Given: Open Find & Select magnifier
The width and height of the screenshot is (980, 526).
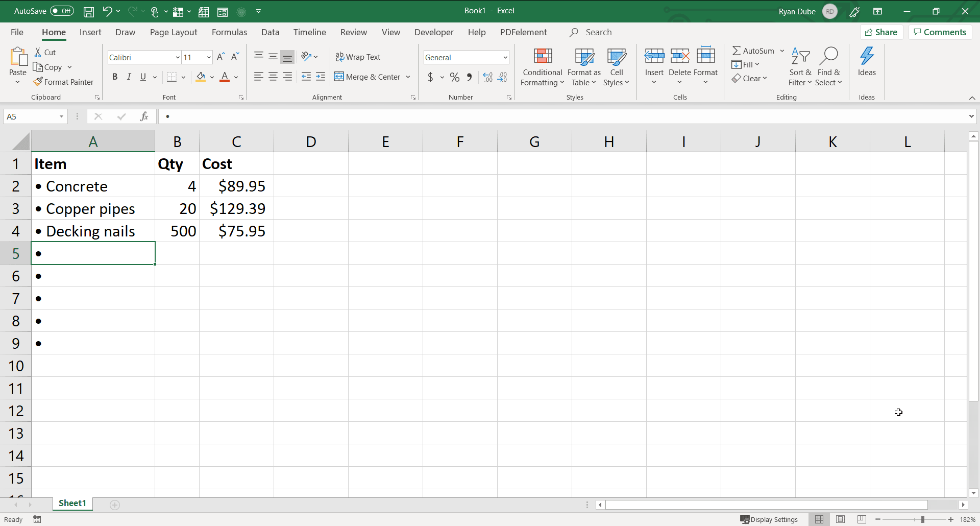Looking at the screenshot, I should click(x=828, y=67).
